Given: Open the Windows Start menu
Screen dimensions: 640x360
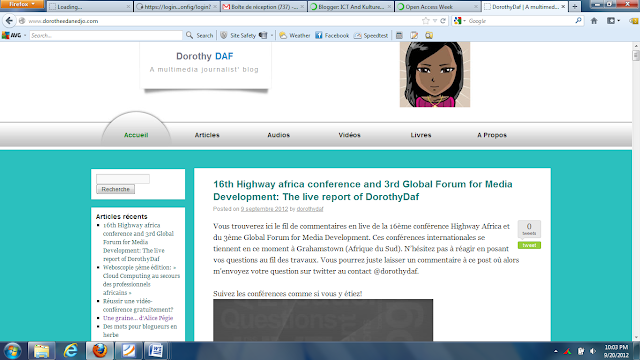Looking at the screenshot, I should [x=12, y=351].
